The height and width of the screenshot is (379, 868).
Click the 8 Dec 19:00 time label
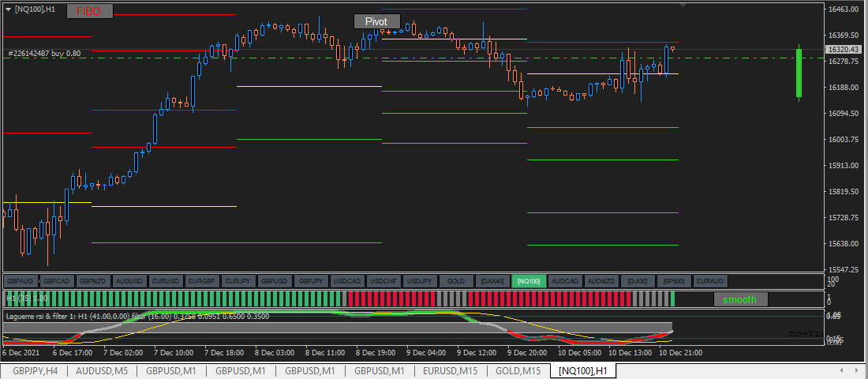[374, 352]
